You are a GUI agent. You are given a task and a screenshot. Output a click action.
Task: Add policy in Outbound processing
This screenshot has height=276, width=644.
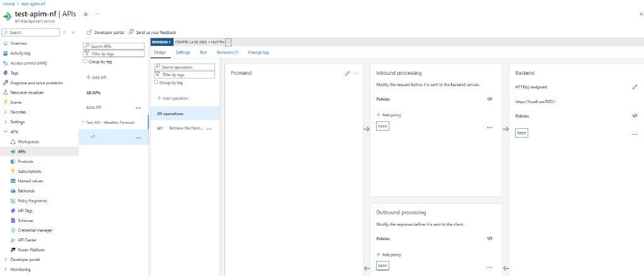point(389,255)
